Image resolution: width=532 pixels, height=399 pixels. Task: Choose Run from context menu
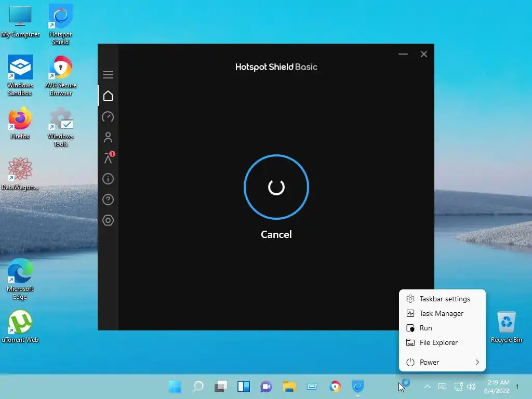pyautogui.click(x=442, y=328)
